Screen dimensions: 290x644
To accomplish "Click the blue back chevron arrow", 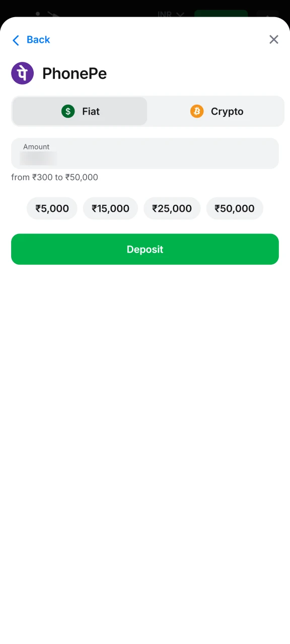I will 16,40.
